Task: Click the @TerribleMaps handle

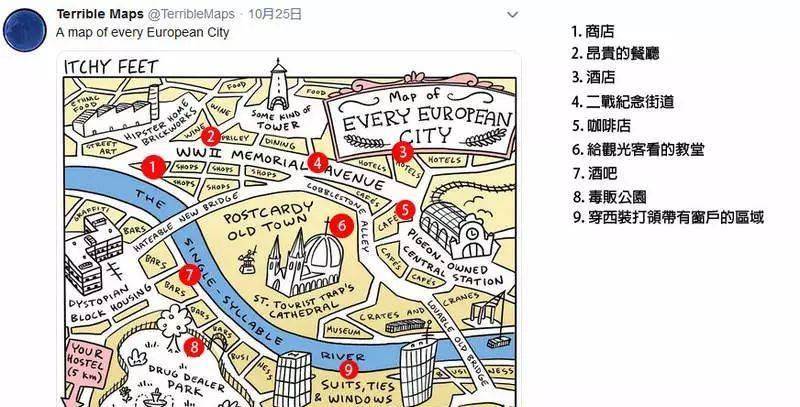Action: pos(191,14)
